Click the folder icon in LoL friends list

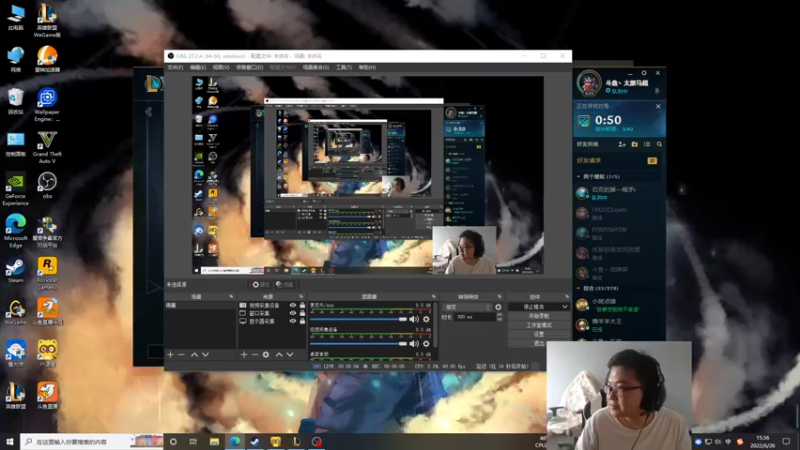[x=635, y=144]
